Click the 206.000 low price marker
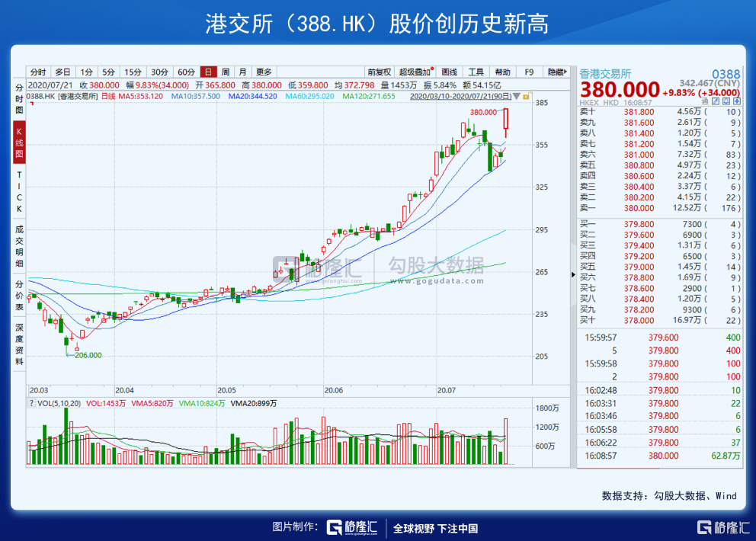Screen dimensions: 756x541 [x=88, y=355]
